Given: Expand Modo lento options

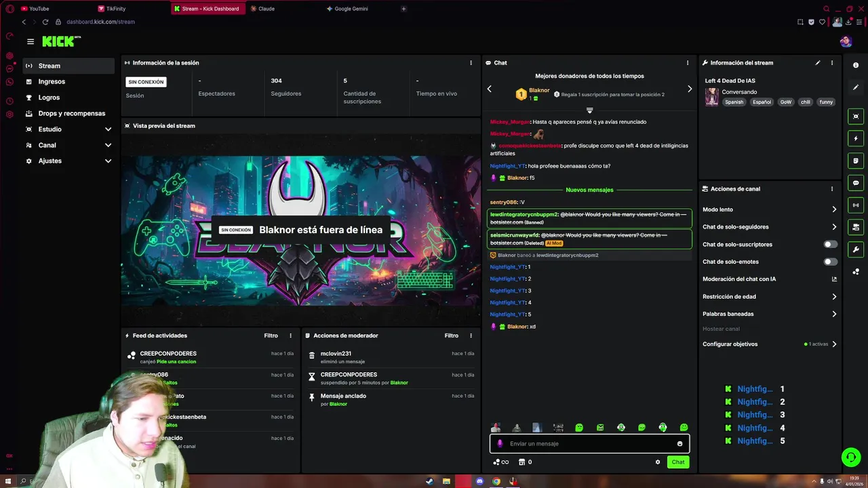Looking at the screenshot, I should pos(834,209).
